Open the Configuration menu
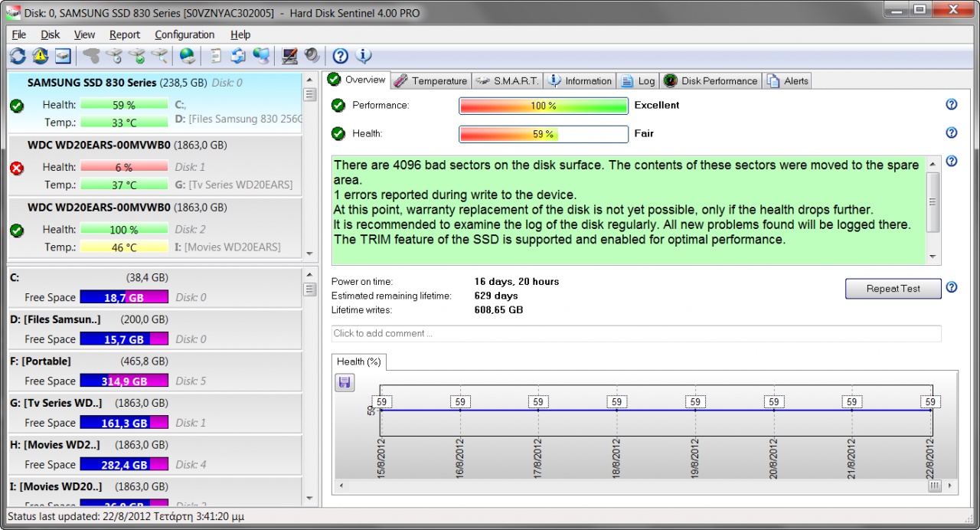The width and height of the screenshot is (980, 530). 185,34
